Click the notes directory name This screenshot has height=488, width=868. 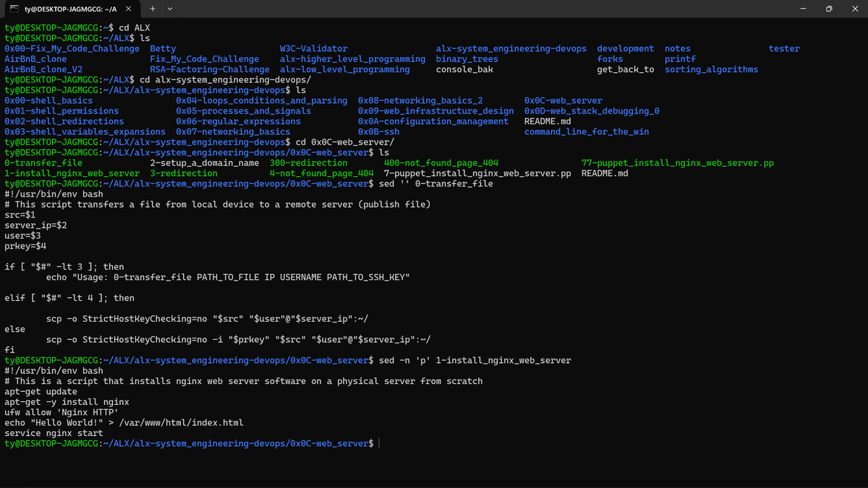click(x=678, y=48)
